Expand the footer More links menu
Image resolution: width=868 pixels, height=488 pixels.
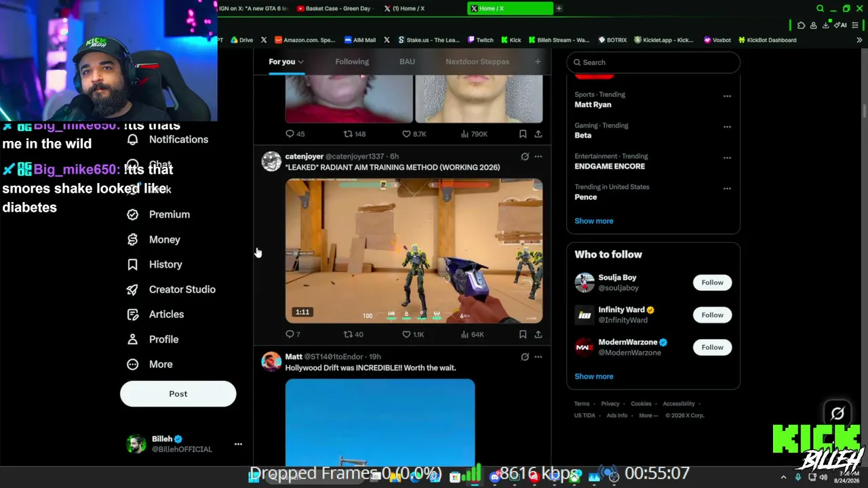tap(648, 415)
